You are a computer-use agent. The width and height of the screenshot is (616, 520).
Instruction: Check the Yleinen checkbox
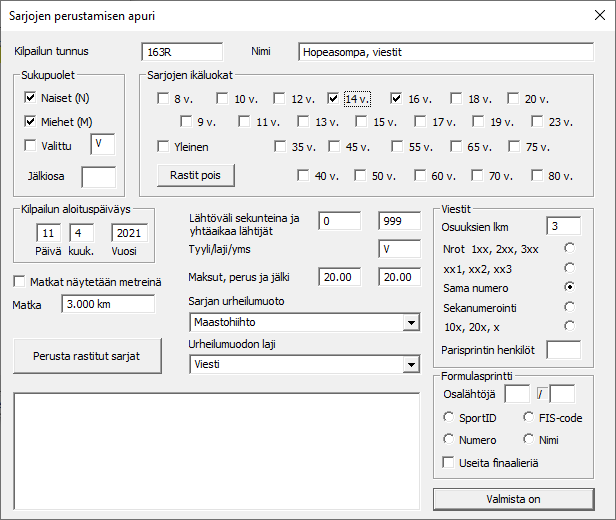click(163, 147)
